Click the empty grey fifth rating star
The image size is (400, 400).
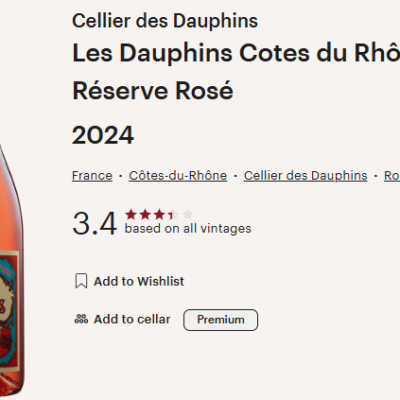click(188, 214)
